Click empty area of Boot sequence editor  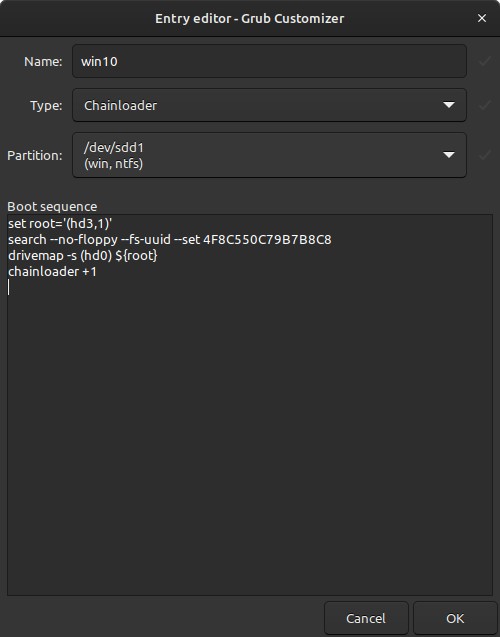click(x=250, y=439)
